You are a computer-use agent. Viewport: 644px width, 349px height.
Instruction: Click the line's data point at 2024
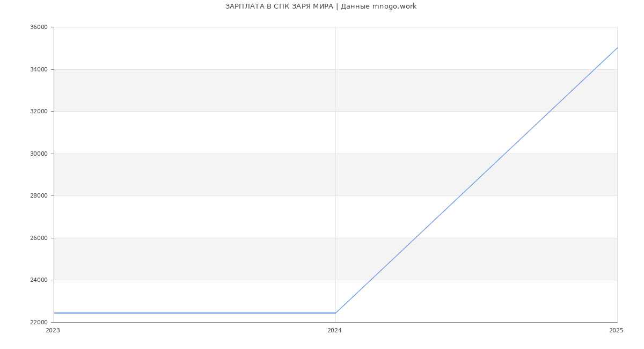335,313
